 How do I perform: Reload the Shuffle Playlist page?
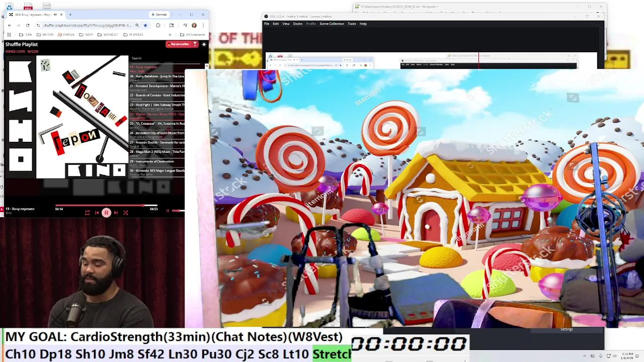coord(28,25)
